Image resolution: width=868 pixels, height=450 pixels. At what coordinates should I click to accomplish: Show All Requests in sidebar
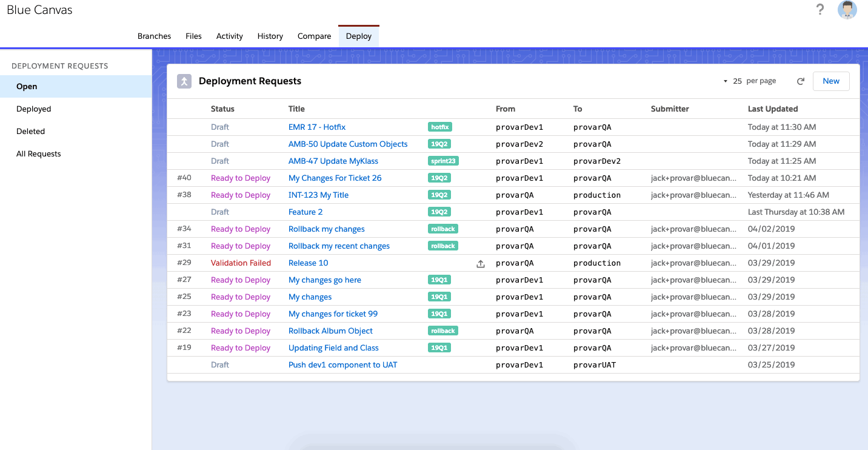76,154
